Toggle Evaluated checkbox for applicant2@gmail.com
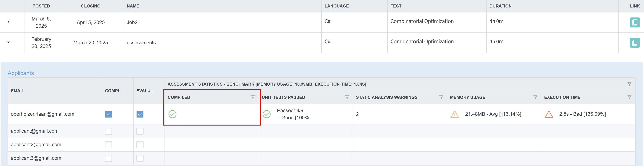Screen dimensions: 644x166 coord(140,145)
